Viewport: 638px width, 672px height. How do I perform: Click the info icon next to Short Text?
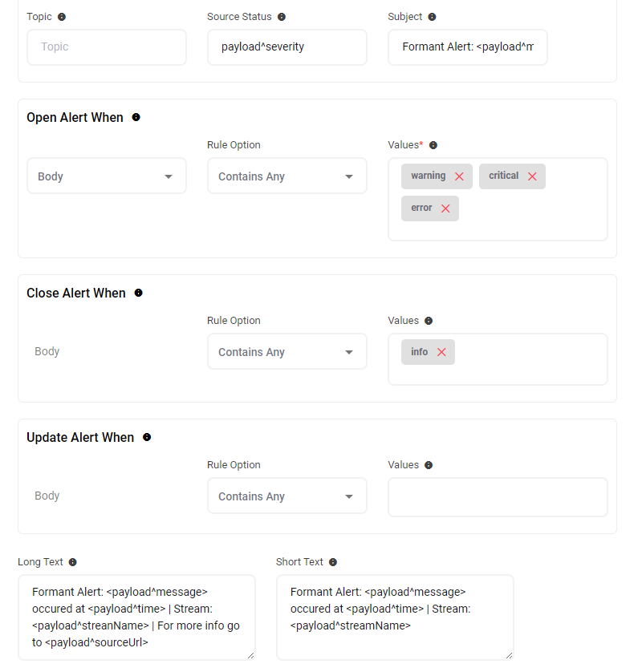coord(333,562)
